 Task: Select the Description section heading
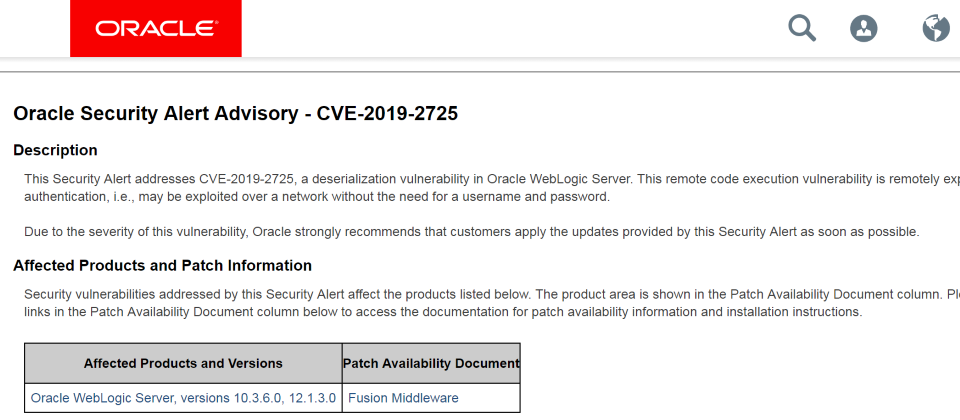tap(55, 150)
